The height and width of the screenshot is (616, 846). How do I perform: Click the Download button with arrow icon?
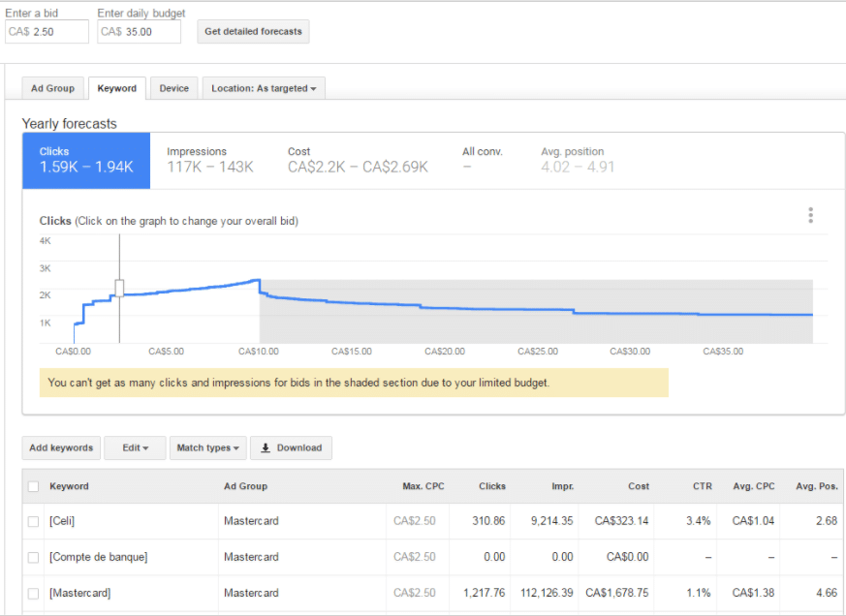[x=291, y=447]
